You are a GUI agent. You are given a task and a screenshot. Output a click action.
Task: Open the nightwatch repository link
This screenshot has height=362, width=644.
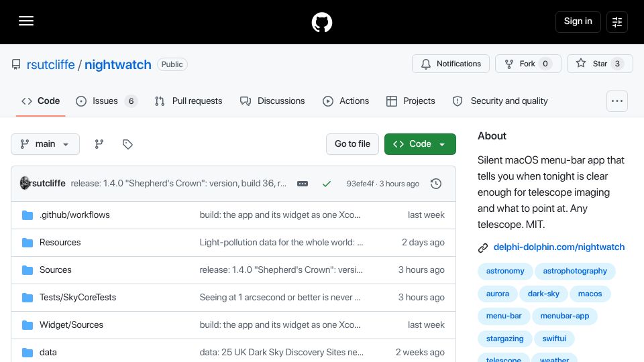click(x=118, y=64)
